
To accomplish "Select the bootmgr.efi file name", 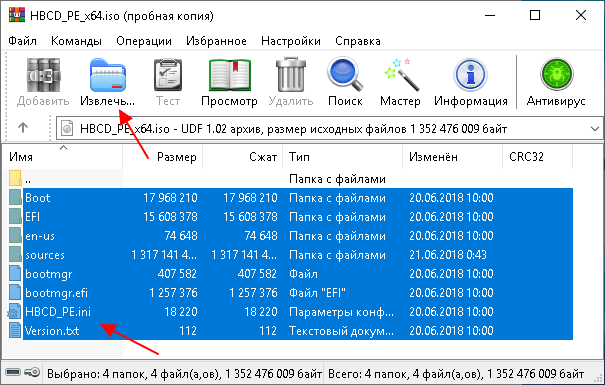I will point(56,293).
